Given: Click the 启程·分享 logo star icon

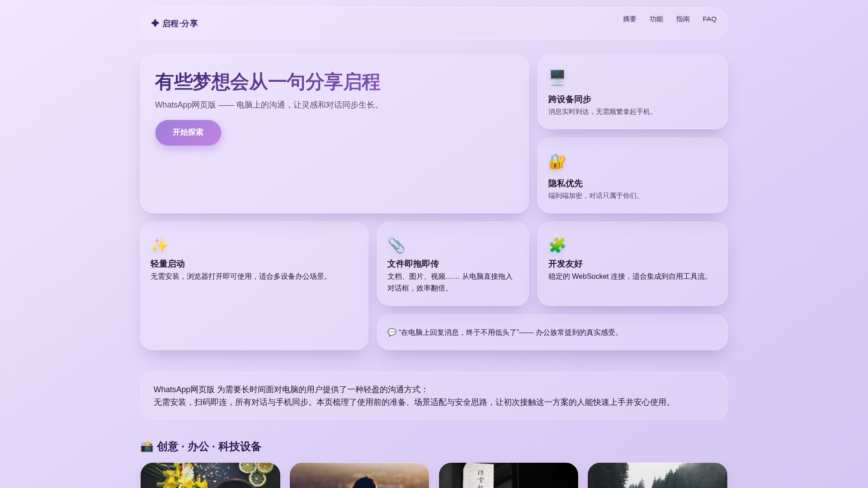Looking at the screenshot, I should [155, 23].
